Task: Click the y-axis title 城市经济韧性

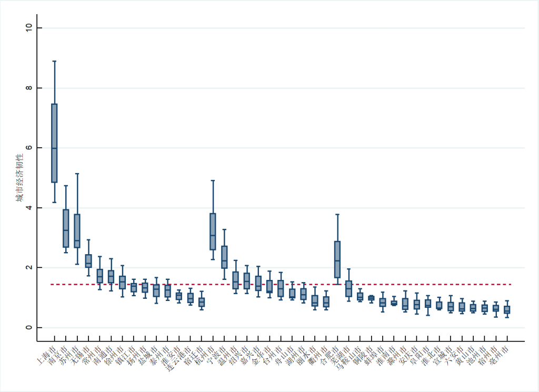Action: pyautogui.click(x=19, y=178)
